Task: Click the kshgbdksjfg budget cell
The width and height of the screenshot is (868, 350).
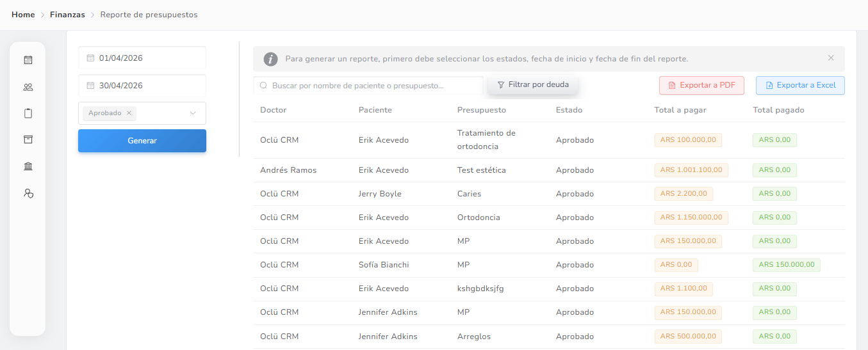Action: pos(480,289)
